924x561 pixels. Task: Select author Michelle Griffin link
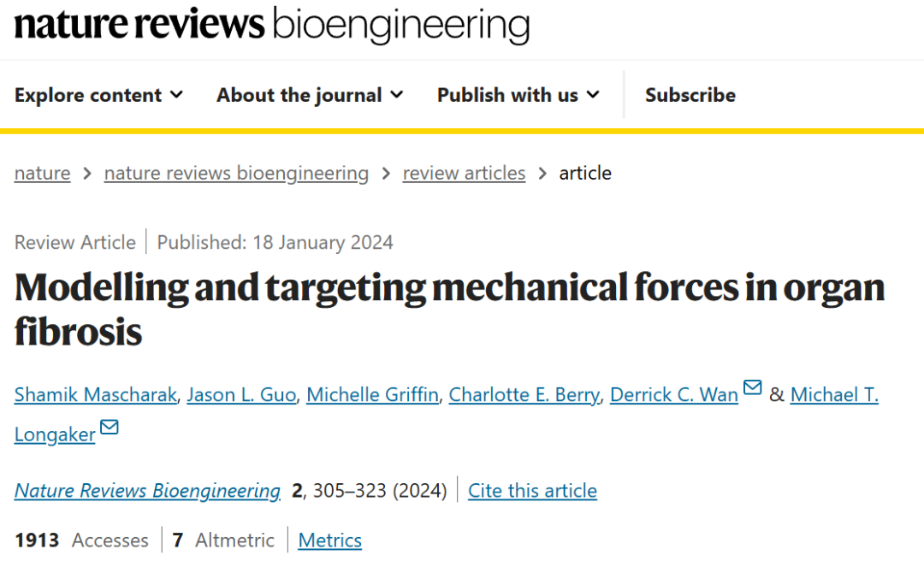pos(372,395)
